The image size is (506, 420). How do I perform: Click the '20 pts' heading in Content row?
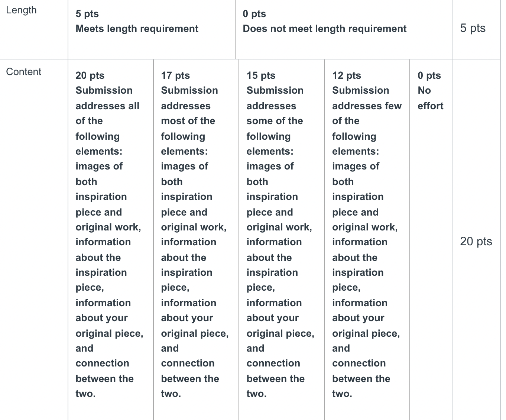coord(90,75)
